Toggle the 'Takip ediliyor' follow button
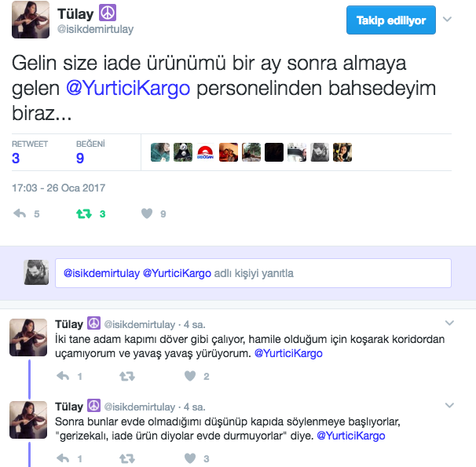Image resolution: width=476 pixels, height=467 pixels. 391,20
